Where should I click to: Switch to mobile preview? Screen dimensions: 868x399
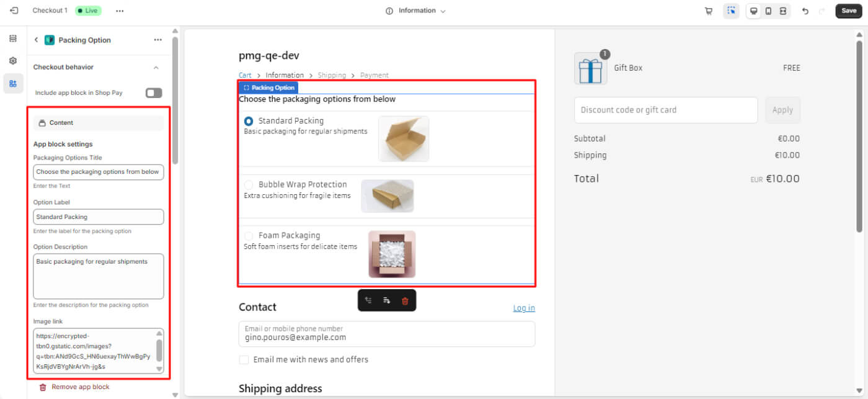[x=768, y=11]
